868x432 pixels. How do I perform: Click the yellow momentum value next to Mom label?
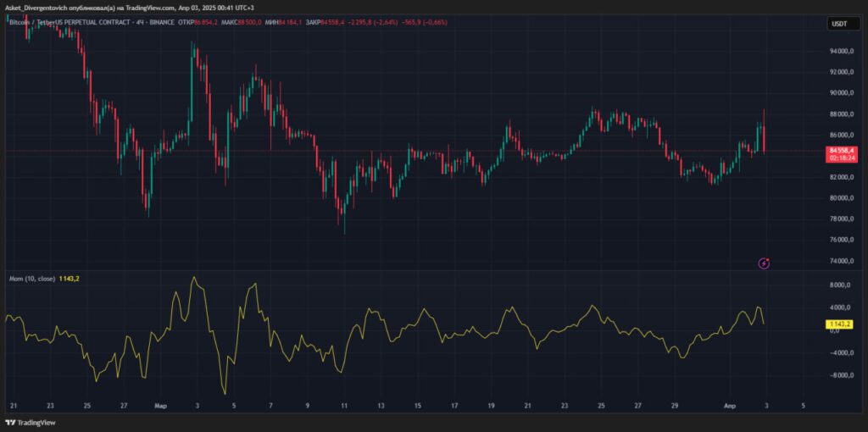click(70, 279)
